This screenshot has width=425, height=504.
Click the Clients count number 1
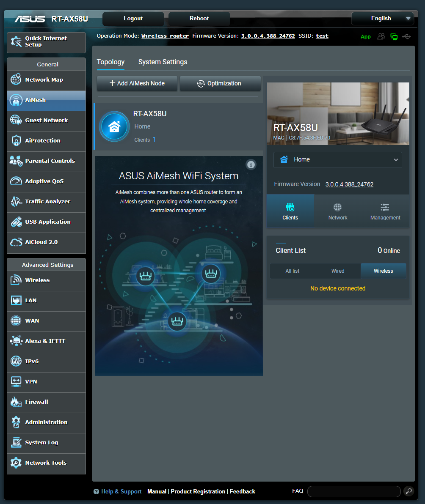click(x=154, y=140)
